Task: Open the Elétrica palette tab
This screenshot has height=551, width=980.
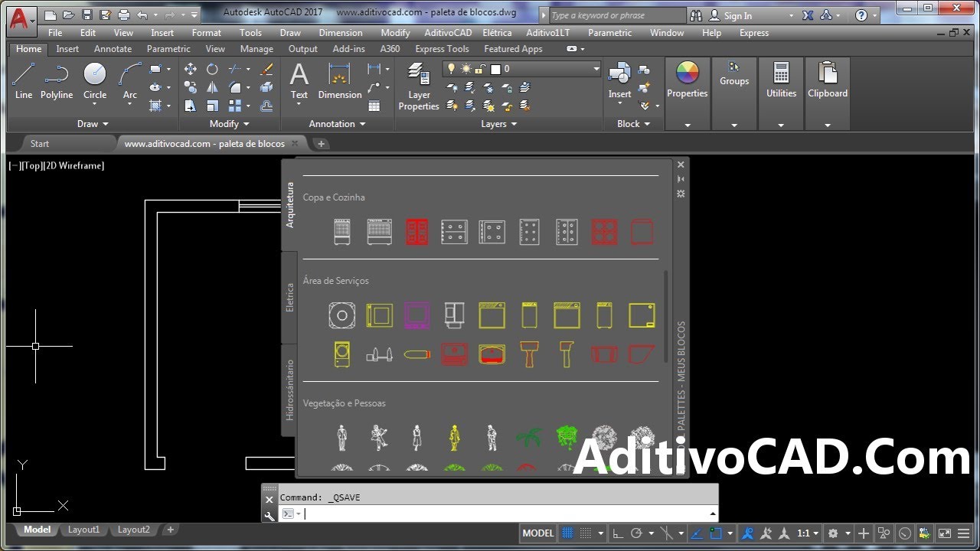Action: [289, 298]
